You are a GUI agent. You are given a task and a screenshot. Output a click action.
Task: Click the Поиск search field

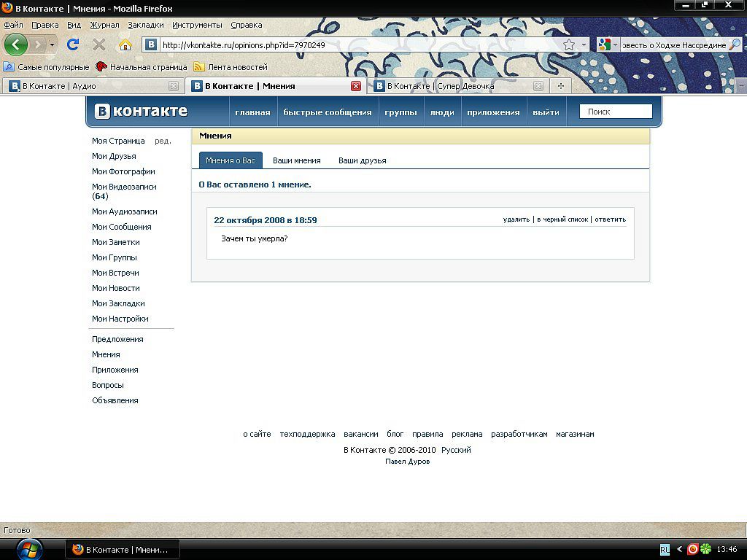point(616,112)
